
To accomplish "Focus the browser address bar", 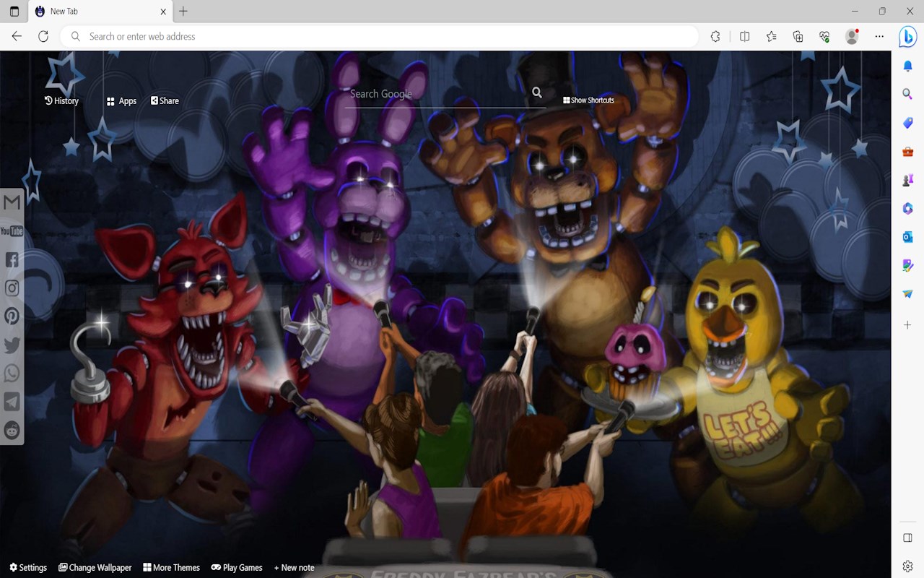I will pyautogui.click(x=380, y=36).
